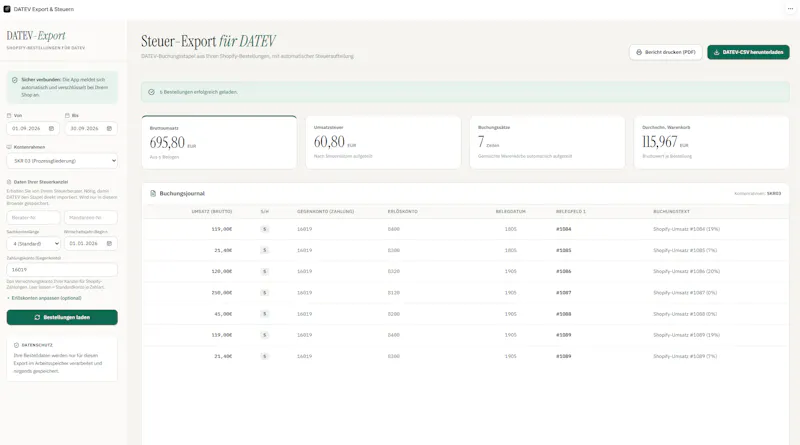
Task: Click the Umsatz (Brutto) column header
Action: click(x=212, y=211)
